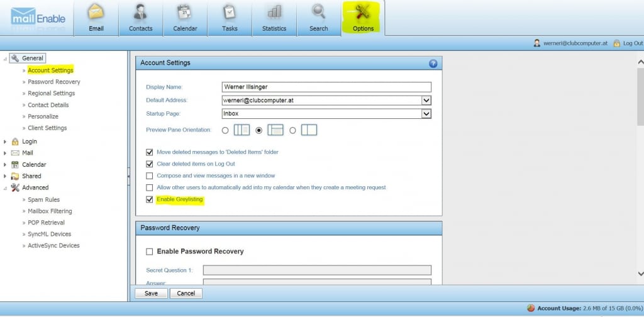Switch to the Options tab
Image resolution: width=644 pixels, height=317 pixels.
363,18
